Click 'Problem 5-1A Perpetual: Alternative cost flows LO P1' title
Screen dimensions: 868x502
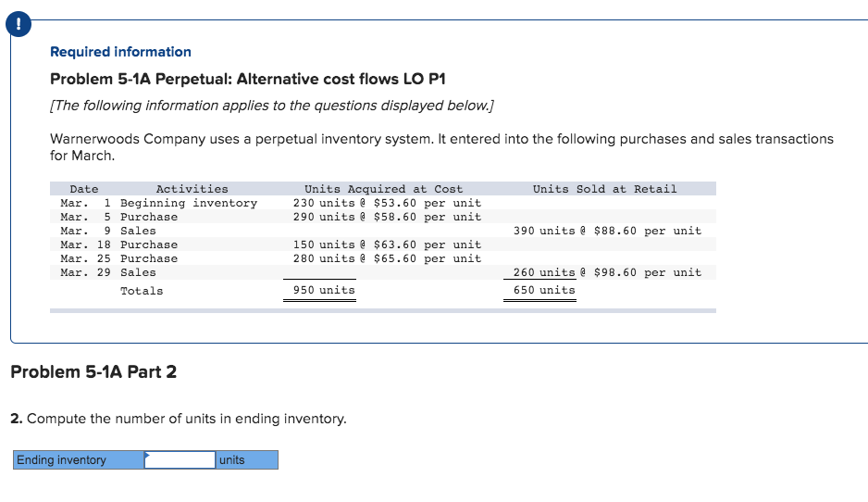click(247, 80)
